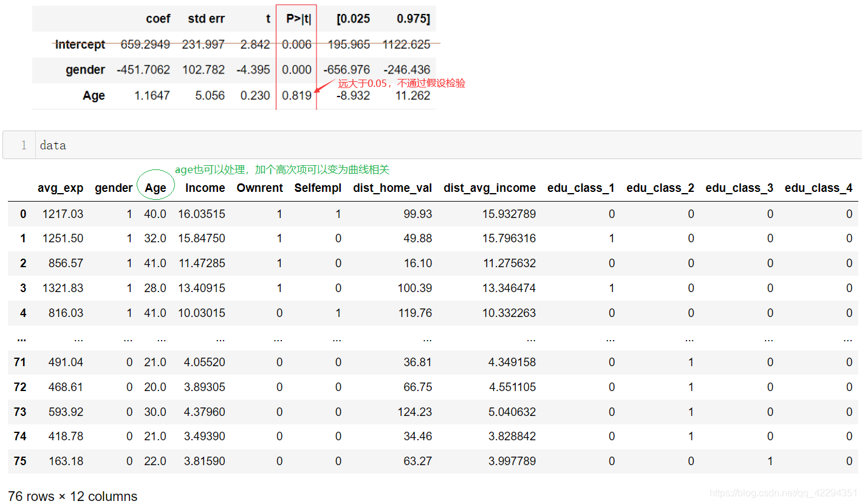Click Income value 3.89305
The width and height of the screenshot is (862, 504).
pyautogui.click(x=205, y=387)
